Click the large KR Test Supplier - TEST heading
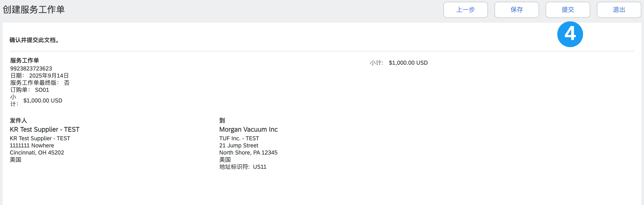The height and width of the screenshot is (205, 644). click(44, 129)
